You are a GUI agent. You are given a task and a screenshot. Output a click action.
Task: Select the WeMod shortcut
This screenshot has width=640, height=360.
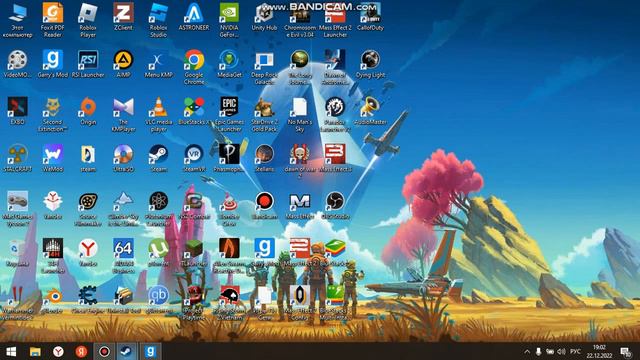click(x=53, y=158)
